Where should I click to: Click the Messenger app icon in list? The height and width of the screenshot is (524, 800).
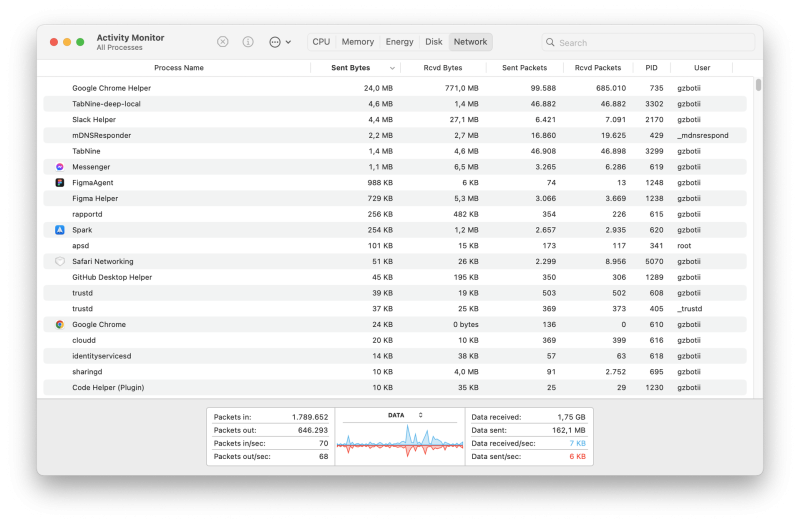[60, 167]
